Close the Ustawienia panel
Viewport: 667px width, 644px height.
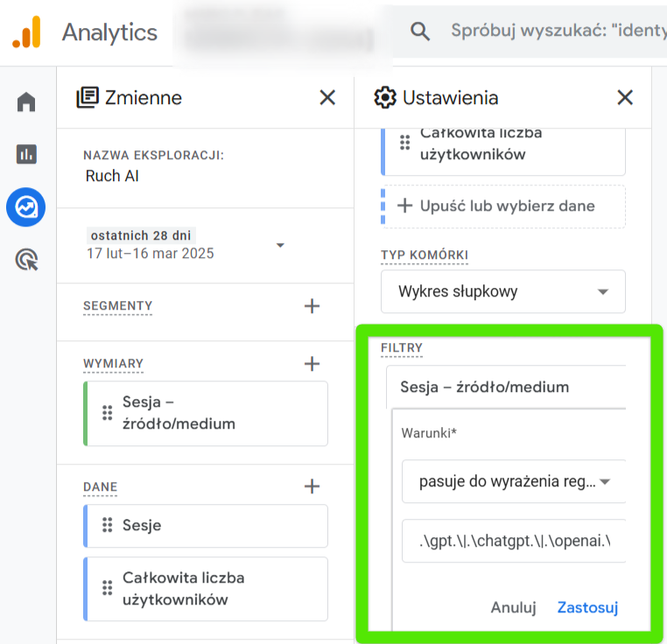[625, 97]
